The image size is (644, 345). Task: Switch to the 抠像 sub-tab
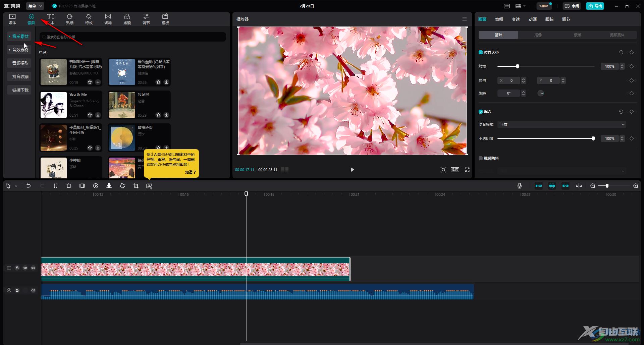tap(538, 35)
